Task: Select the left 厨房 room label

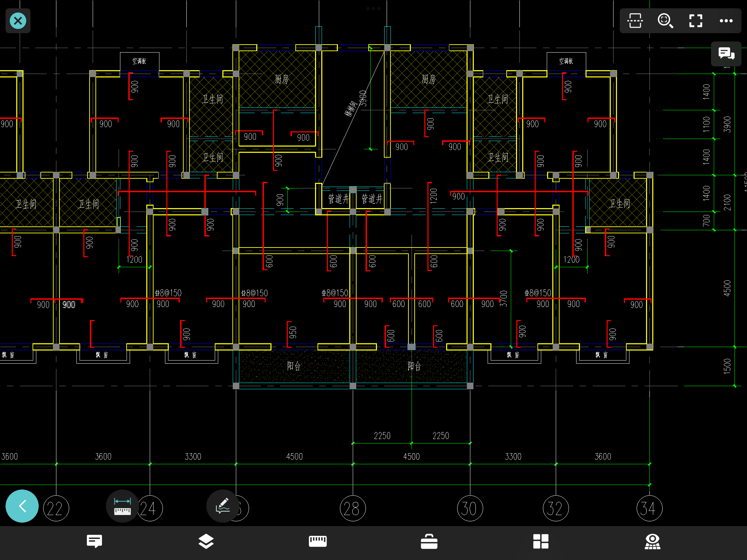Action: [282, 80]
